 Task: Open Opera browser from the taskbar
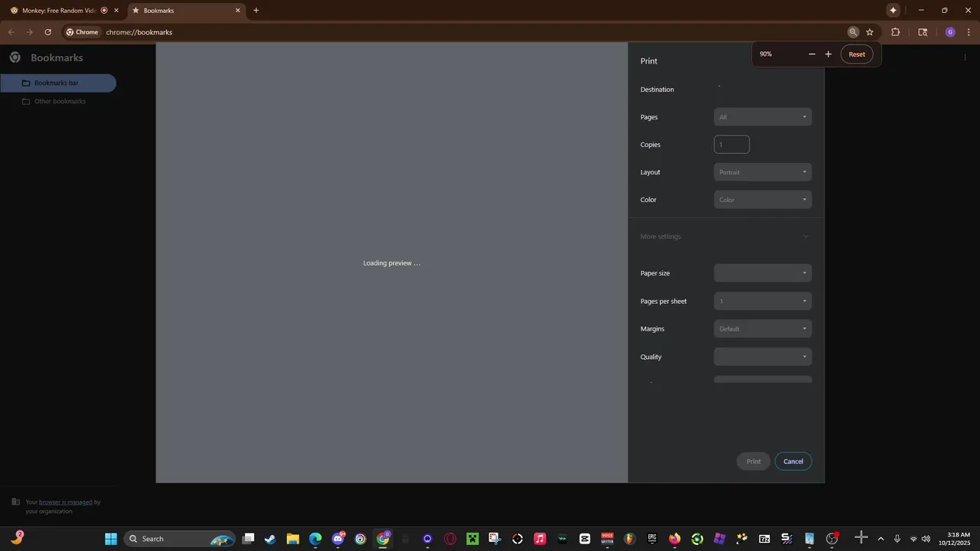450,539
